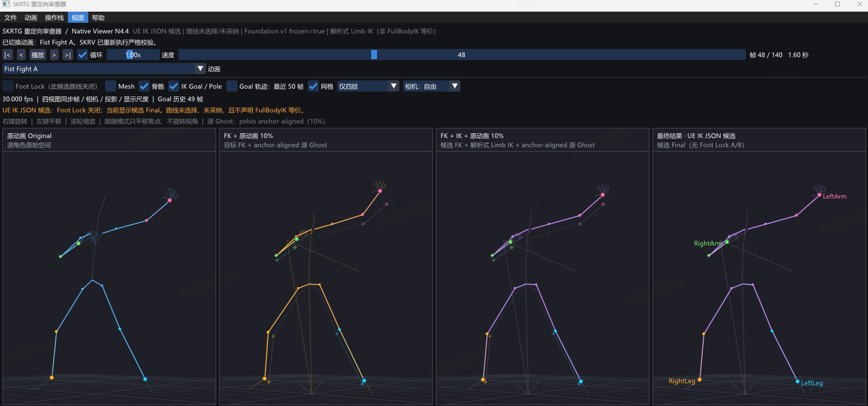Uncheck the 骨骼 skeleton checkbox

[x=144, y=86]
